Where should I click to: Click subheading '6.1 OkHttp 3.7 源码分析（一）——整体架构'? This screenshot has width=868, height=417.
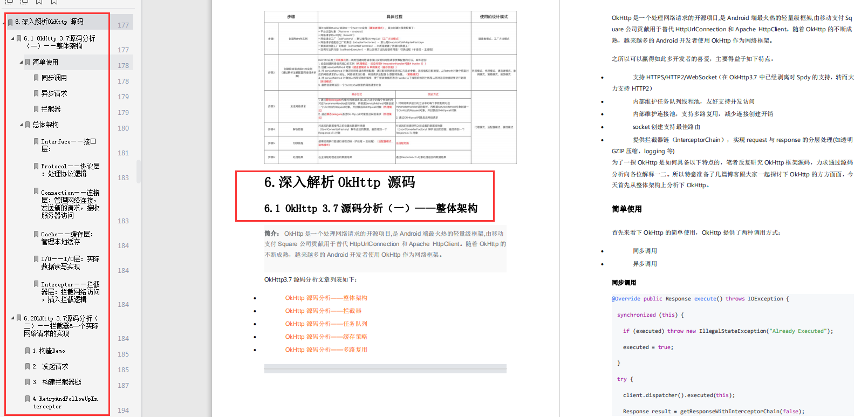[x=371, y=208]
